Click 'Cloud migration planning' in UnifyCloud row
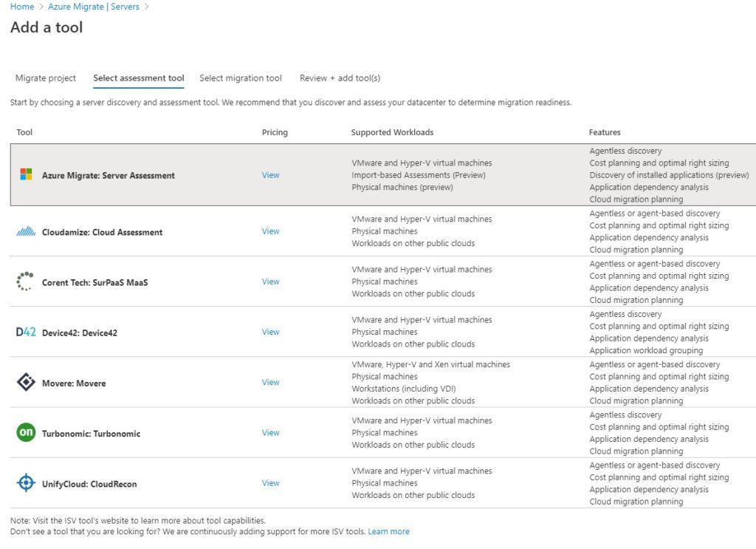 point(636,501)
